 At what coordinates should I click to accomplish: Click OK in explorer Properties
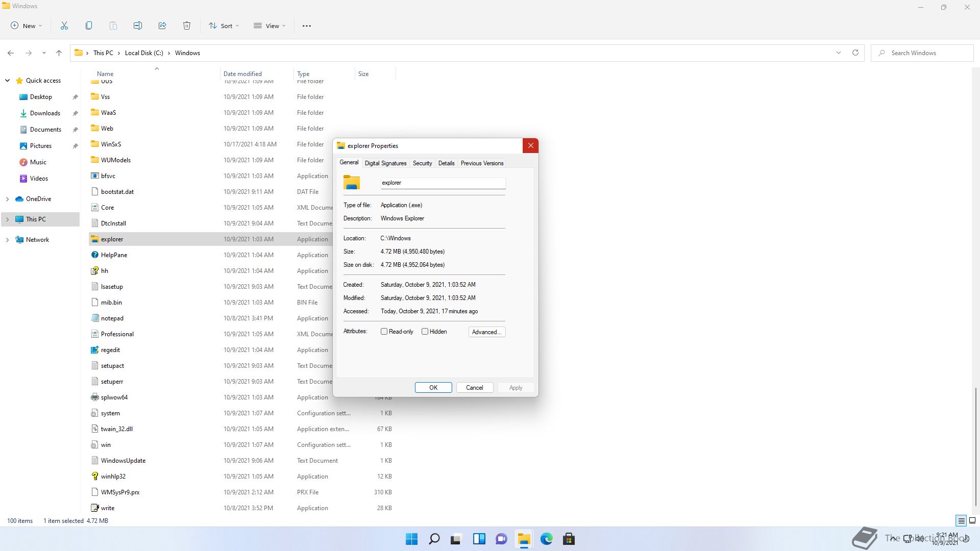pos(433,388)
